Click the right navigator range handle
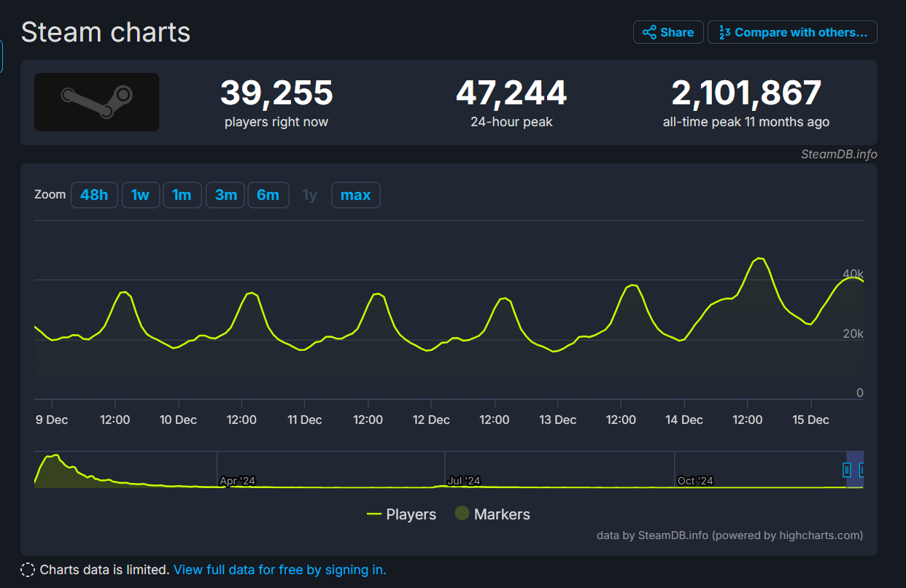 coord(862,470)
